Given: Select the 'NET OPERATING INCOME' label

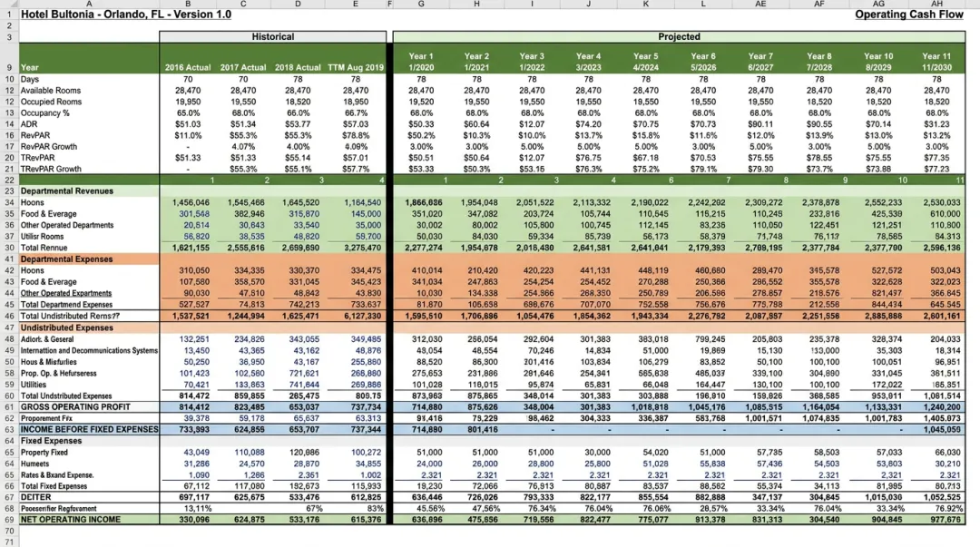Looking at the screenshot, I should (71, 520).
